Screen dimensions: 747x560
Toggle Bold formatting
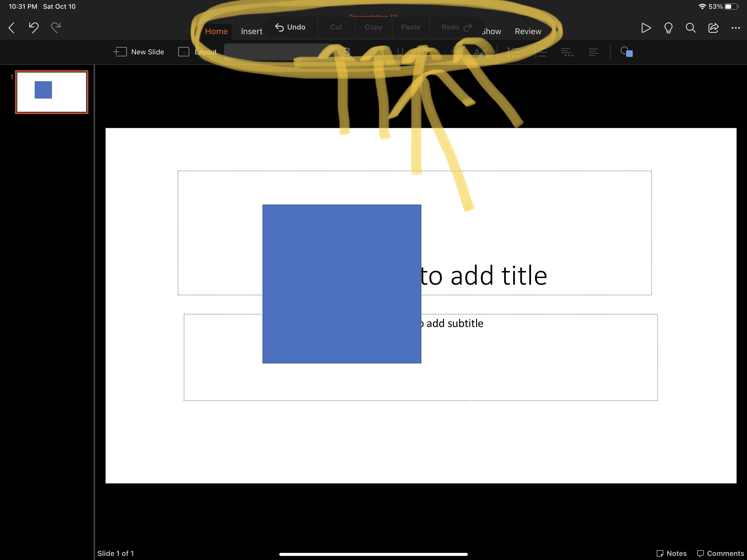[x=347, y=52]
